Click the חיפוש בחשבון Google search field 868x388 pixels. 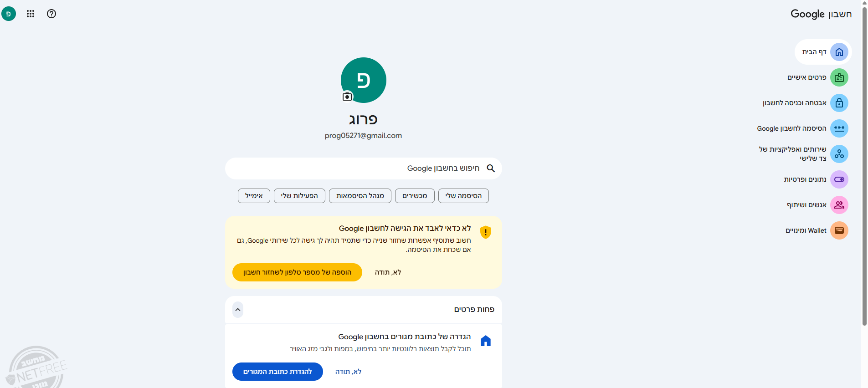(x=364, y=168)
